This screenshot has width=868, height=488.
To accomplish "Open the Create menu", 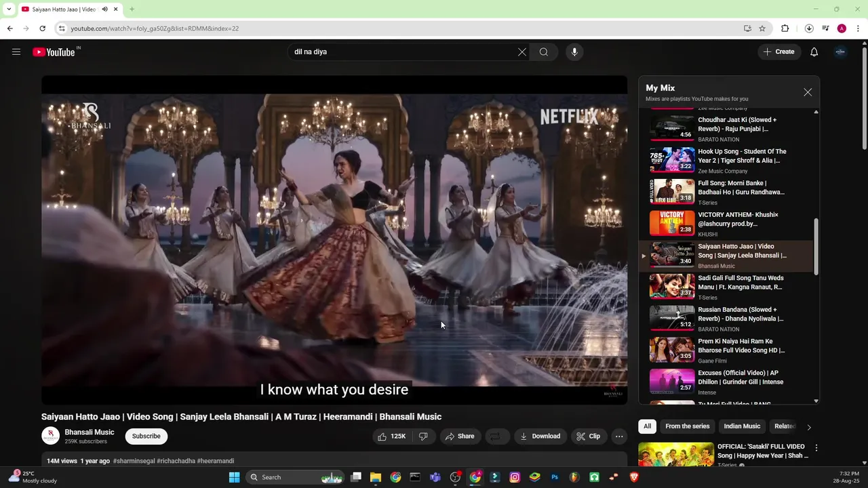I will [779, 52].
